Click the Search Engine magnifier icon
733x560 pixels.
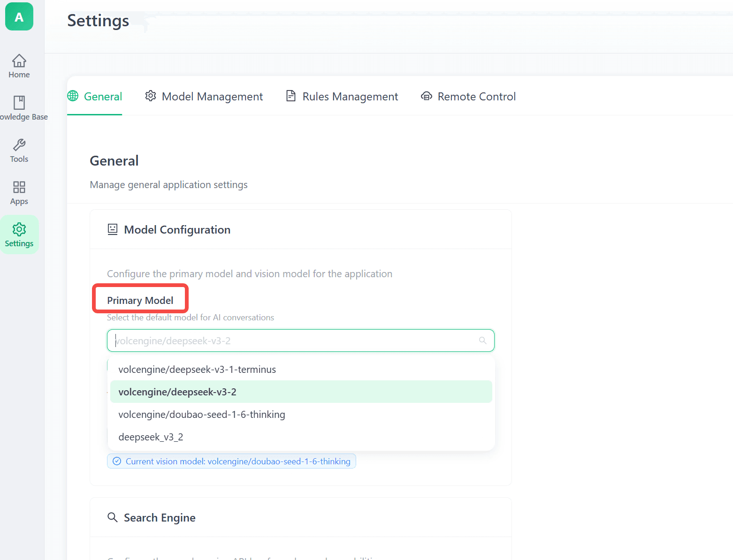click(113, 517)
